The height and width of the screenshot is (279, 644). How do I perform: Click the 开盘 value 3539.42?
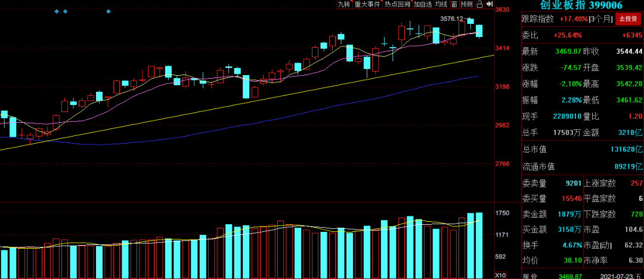629,68
